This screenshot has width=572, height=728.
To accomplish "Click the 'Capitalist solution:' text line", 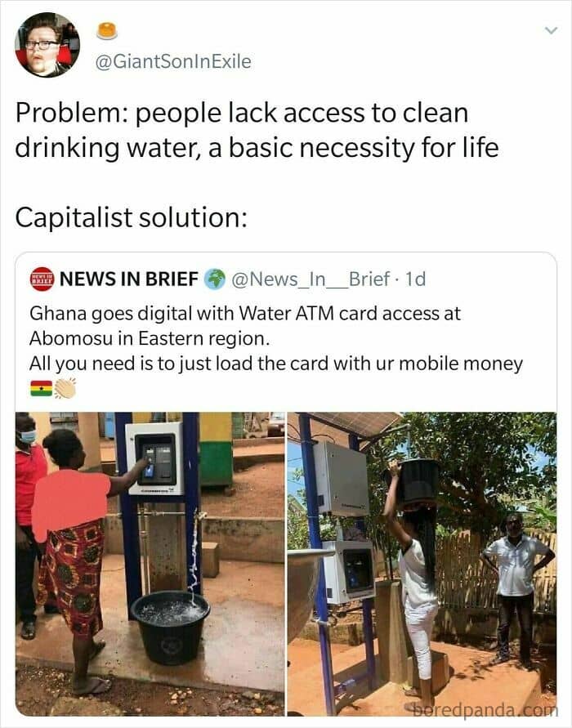I will point(131,217).
